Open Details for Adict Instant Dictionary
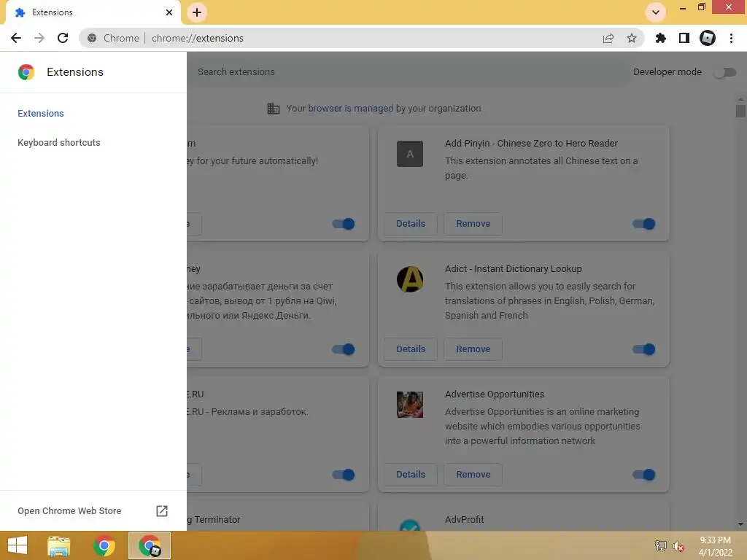This screenshot has width=747, height=560. coord(411,349)
